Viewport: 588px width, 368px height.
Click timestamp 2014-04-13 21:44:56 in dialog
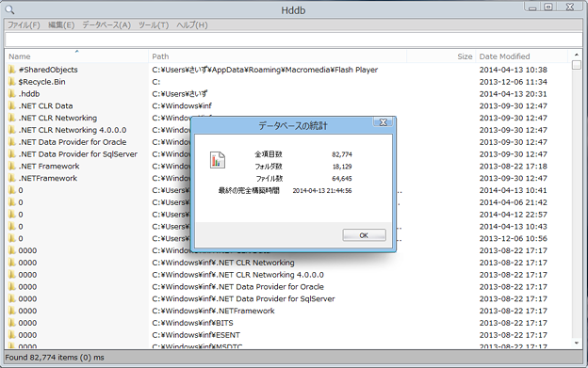[321, 190]
